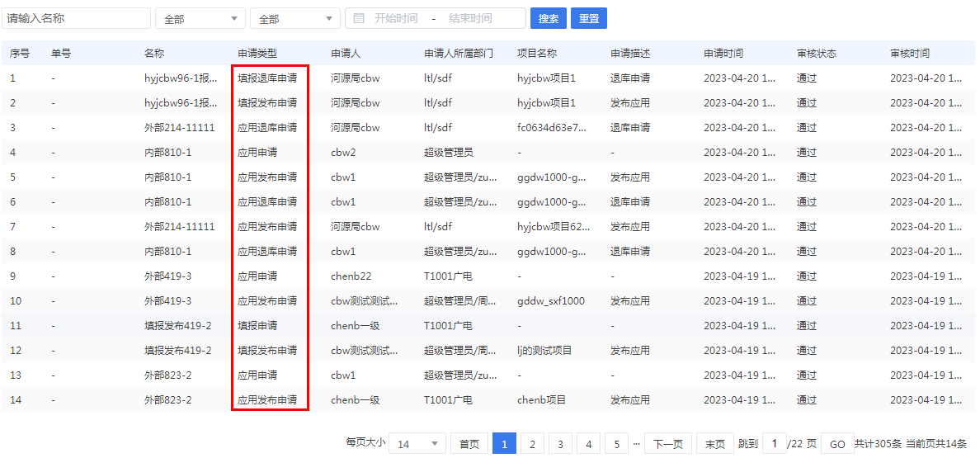Set the 结束时间 end date field
The image size is (980, 458).
[470, 19]
